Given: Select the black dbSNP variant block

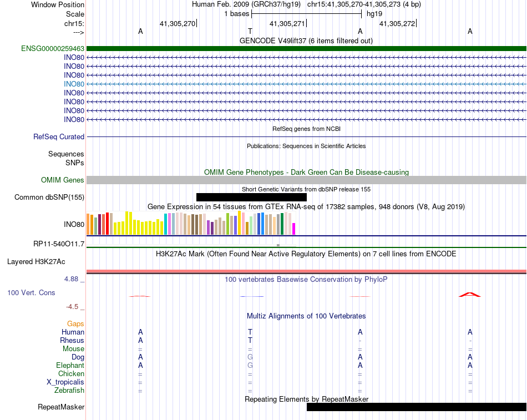Looking at the screenshot, I should 251,197.
